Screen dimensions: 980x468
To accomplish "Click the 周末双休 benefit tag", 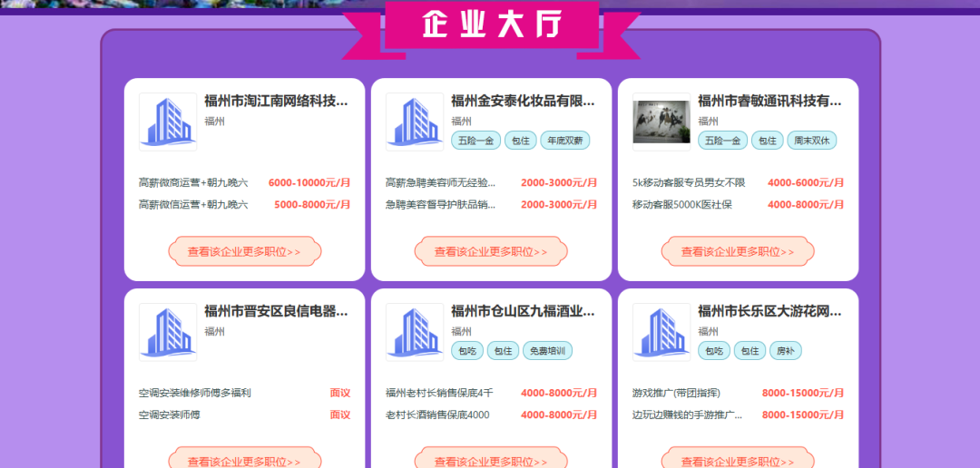I will point(812,141).
